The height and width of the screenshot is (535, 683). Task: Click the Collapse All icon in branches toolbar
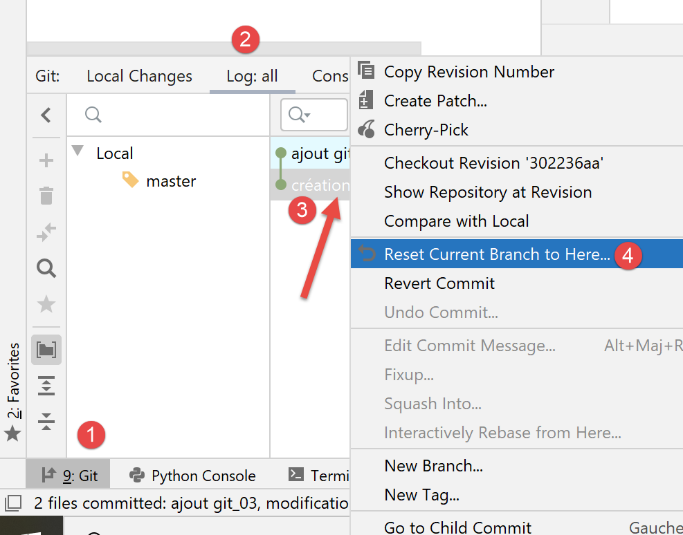pyautogui.click(x=46, y=421)
